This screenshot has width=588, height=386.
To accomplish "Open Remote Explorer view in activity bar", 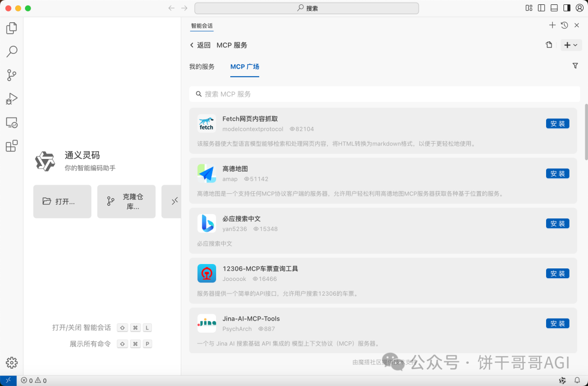I will pyautogui.click(x=11, y=122).
